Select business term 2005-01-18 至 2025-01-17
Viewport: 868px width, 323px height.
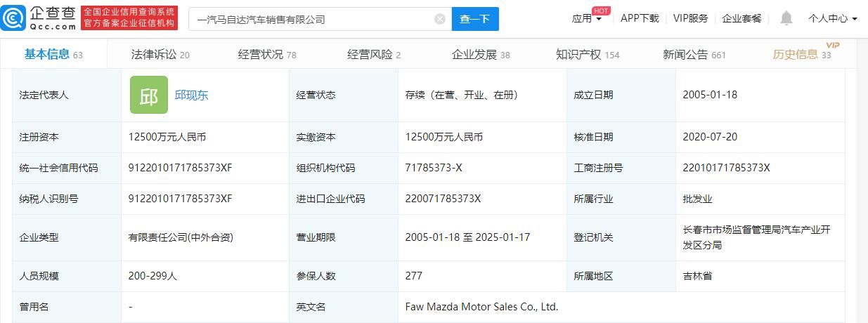tap(467, 237)
